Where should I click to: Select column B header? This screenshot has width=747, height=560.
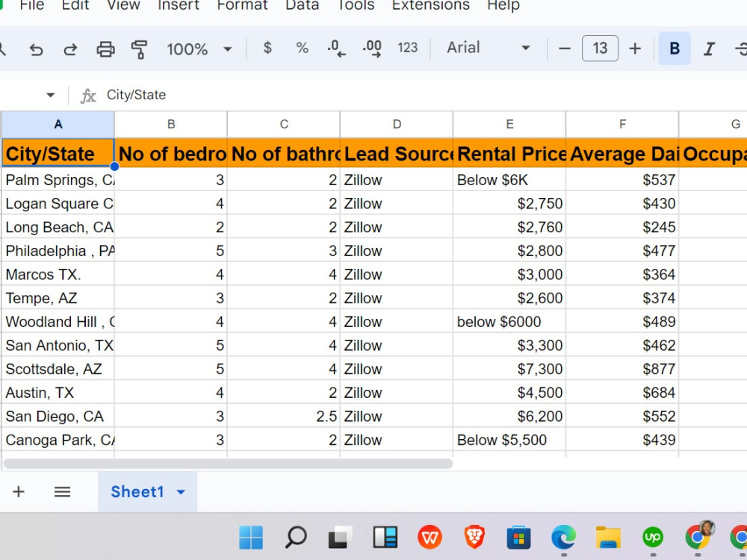pos(171,124)
